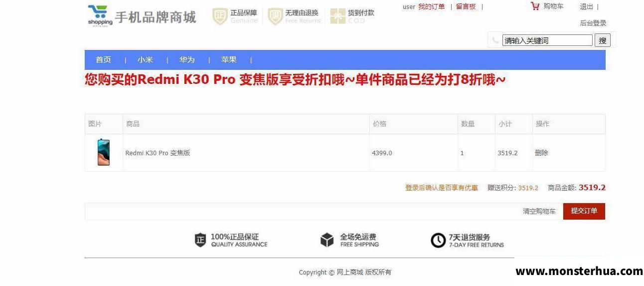Viewport: 644px width, 286px height.
Task: Click the phone icon beside search box
Action: 495,40
